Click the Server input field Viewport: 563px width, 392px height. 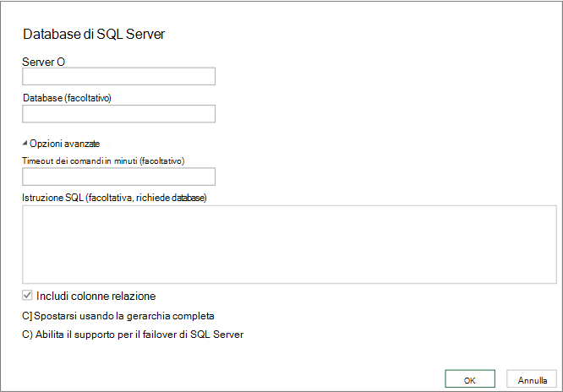point(119,76)
